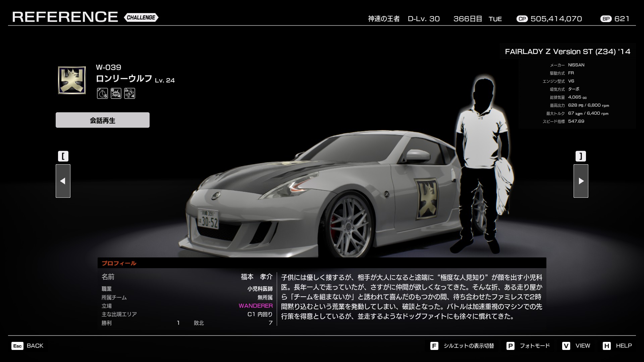Open photo mode with P key

coord(511,346)
